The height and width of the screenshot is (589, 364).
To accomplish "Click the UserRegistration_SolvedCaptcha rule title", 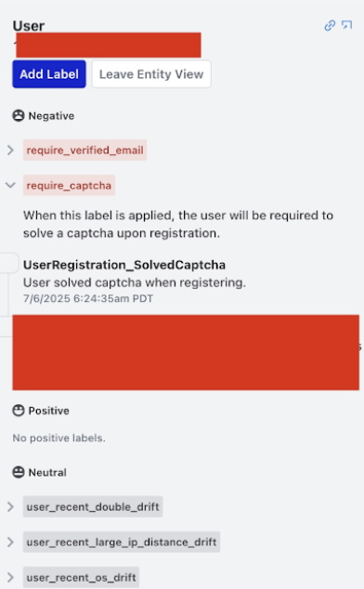I will click(124, 265).
